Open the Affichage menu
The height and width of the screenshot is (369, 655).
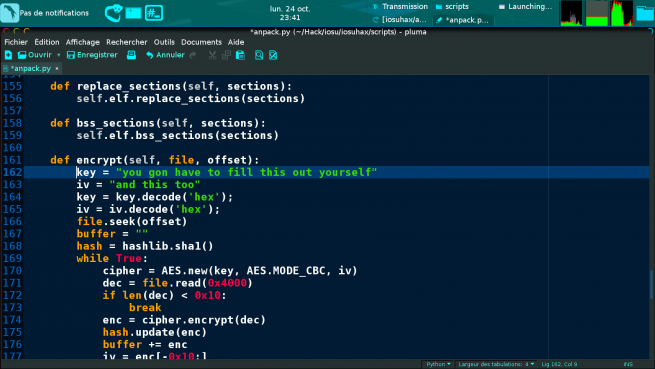[x=83, y=42]
